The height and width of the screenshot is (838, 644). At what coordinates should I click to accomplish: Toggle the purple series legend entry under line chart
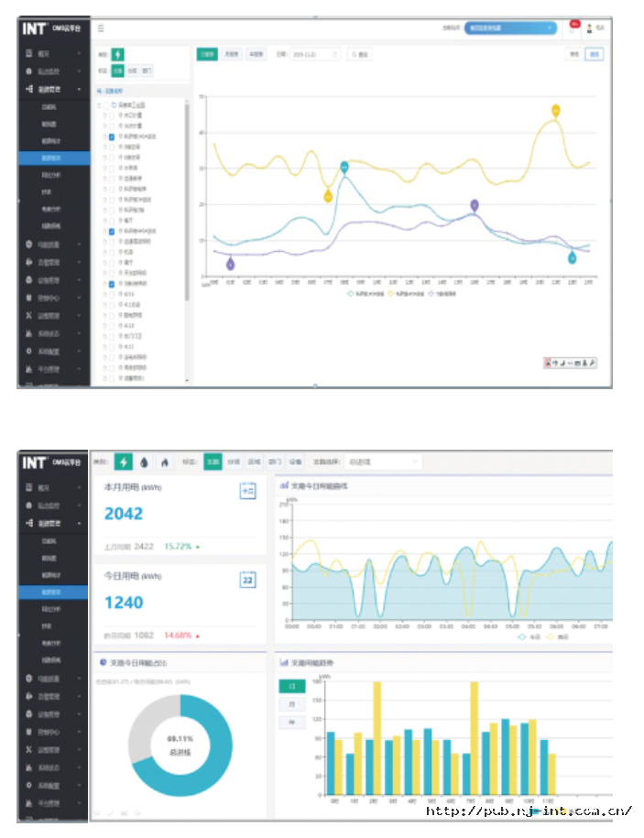click(x=442, y=294)
